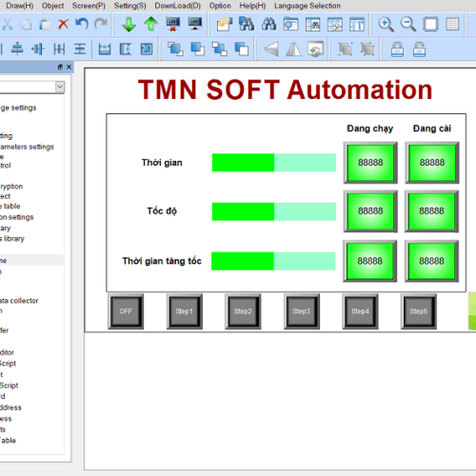The width and height of the screenshot is (476, 476).
Task: Toggle the grid display icon
Action: tap(452, 25)
